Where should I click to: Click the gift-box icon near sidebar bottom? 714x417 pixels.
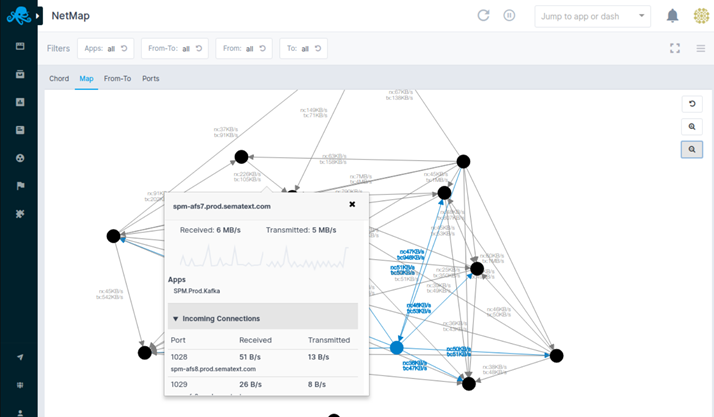(x=20, y=385)
